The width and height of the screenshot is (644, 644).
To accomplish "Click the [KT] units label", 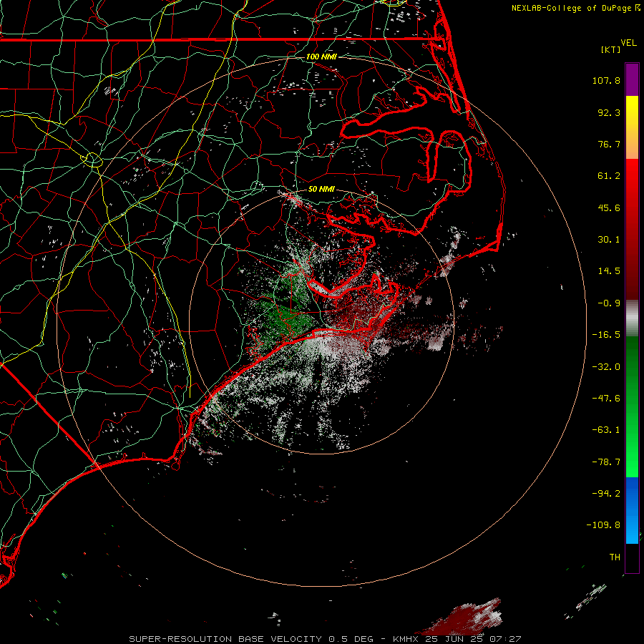I will coord(611,49).
